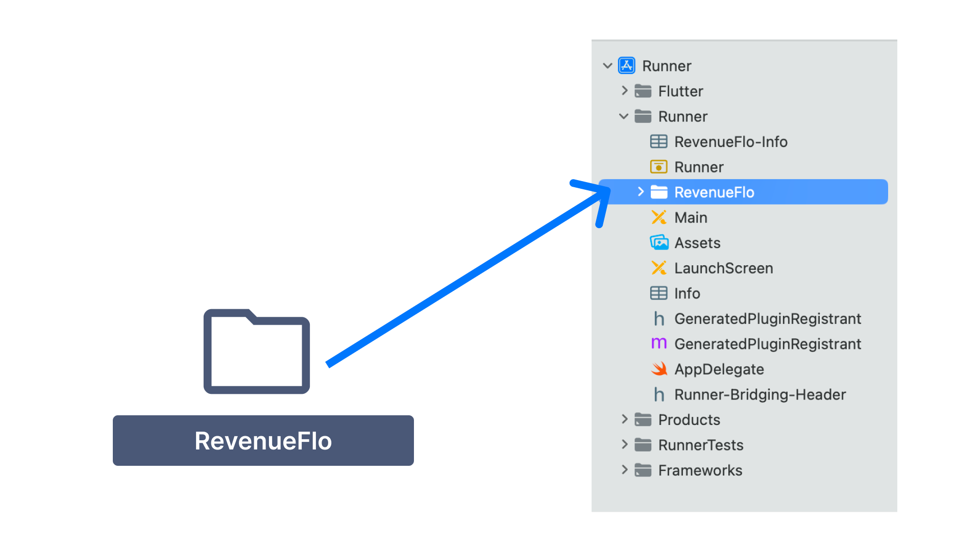Image resolution: width=980 pixels, height=551 pixels.
Task: Select the AppDelegate Swift file icon
Action: pyautogui.click(x=659, y=369)
